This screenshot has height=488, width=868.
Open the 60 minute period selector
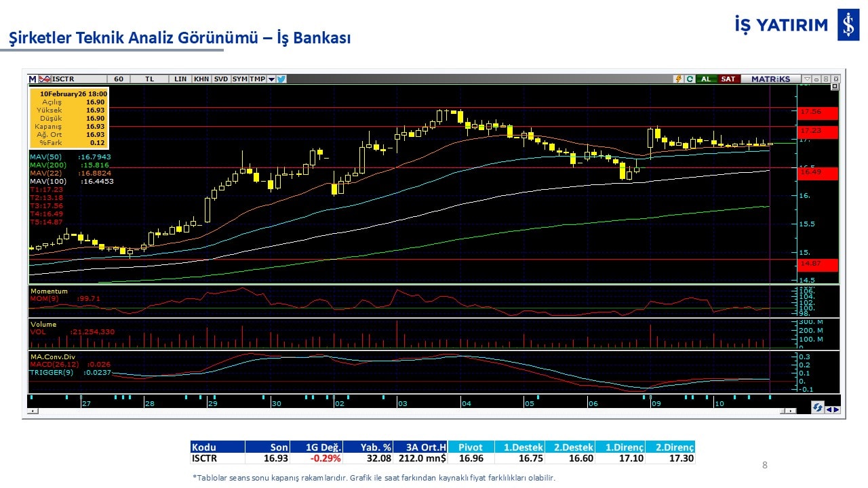point(119,79)
